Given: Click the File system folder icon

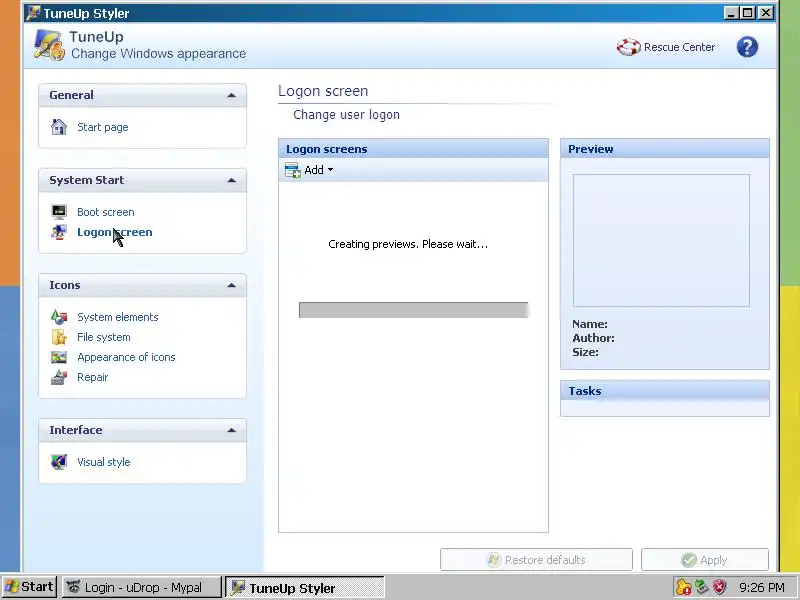Looking at the screenshot, I should [x=59, y=337].
